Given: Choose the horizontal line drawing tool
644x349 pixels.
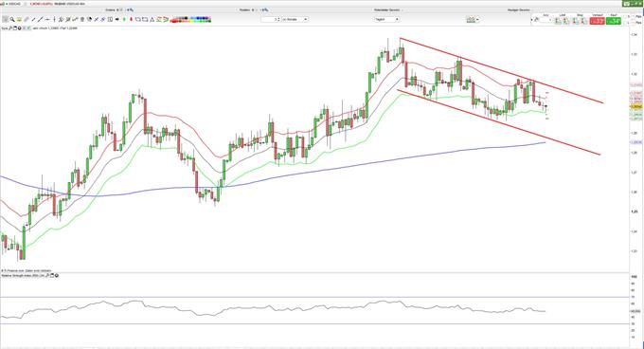Looking at the screenshot, I should [x=47, y=19].
